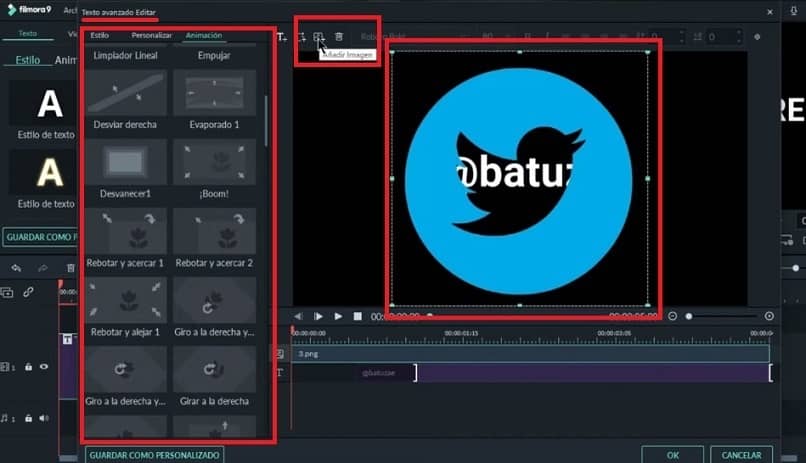Click the trash delete icon in editor toolbar

tap(339, 37)
